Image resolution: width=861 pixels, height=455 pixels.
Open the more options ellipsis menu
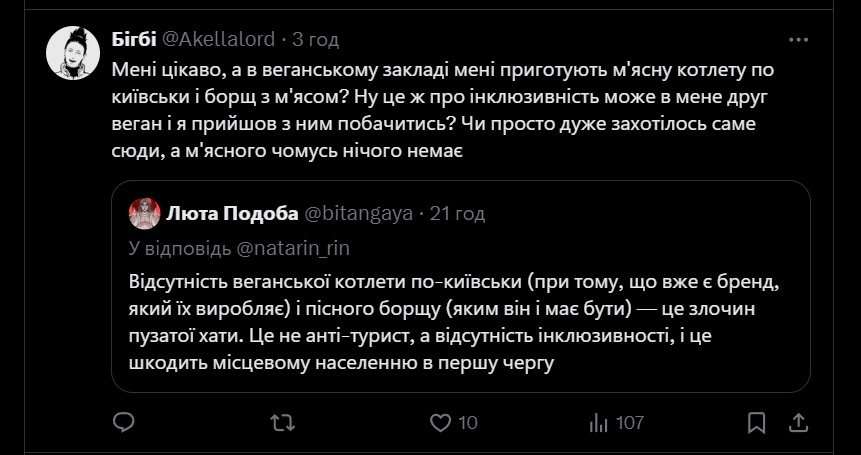798,39
